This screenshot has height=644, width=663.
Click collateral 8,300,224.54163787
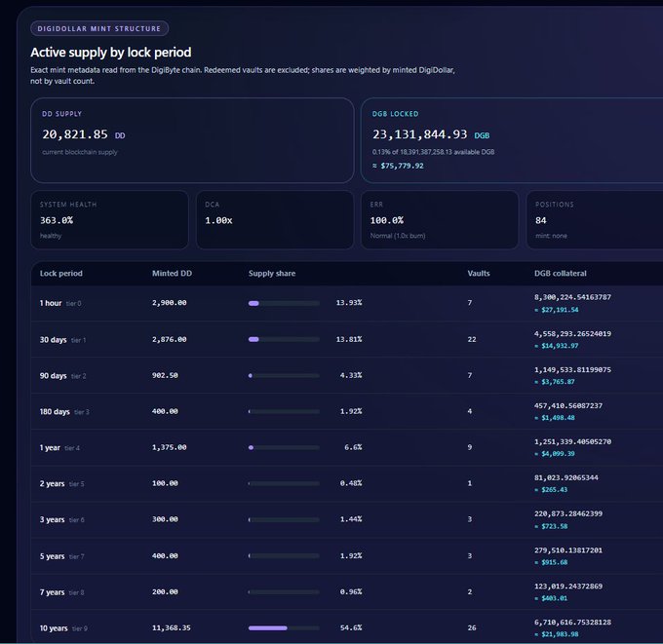pos(572,297)
